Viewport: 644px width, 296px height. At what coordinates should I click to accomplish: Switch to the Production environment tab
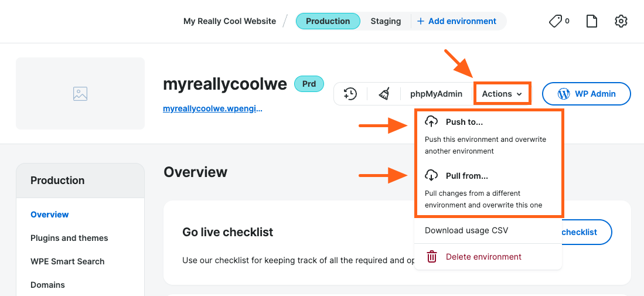(x=328, y=21)
